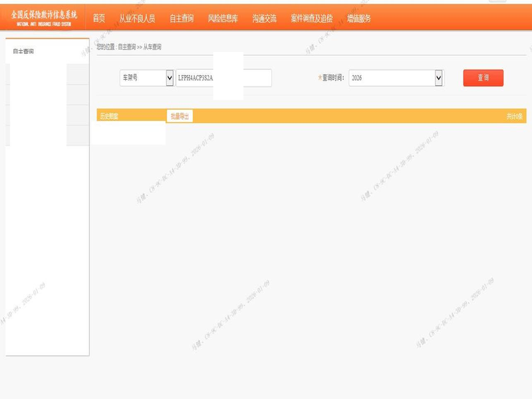Go to the 首页 menu
Screen dimensions: 532x399
(98, 18)
